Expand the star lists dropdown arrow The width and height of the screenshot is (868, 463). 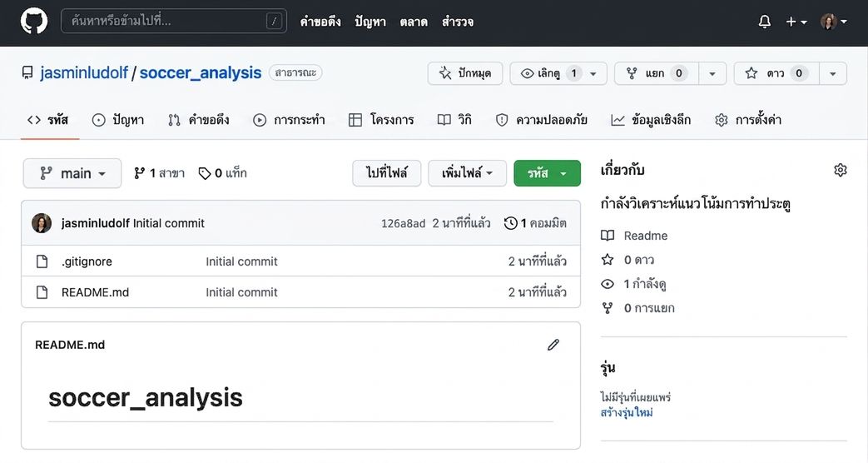832,73
